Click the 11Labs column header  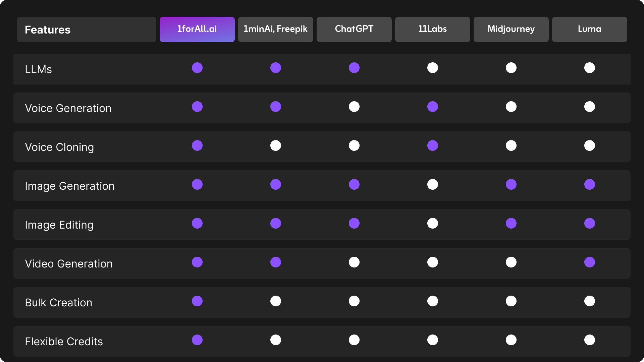click(x=432, y=29)
